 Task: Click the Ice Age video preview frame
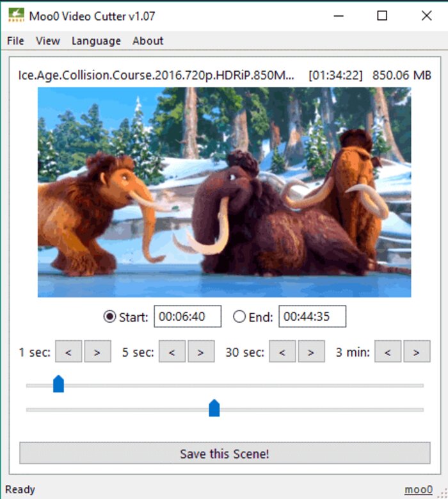[x=225, y=192]
